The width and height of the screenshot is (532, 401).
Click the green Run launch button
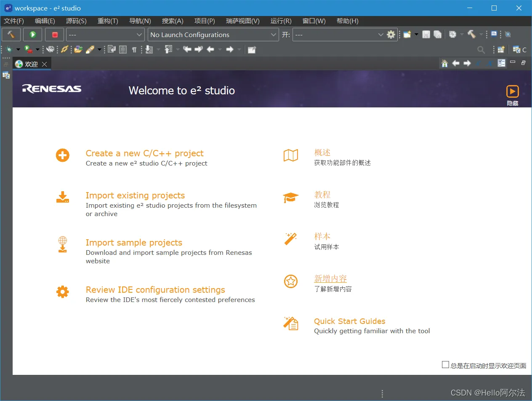(33, 35)
